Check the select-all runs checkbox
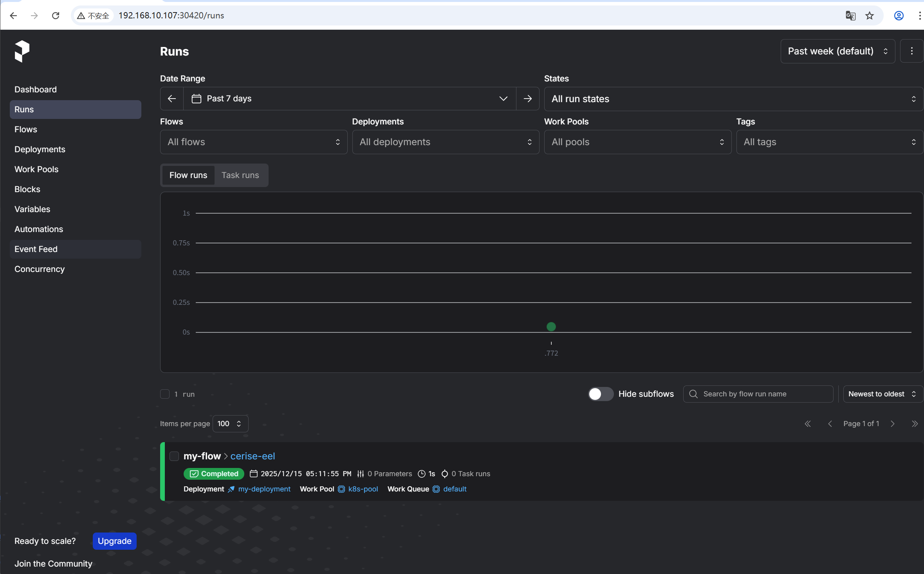The height and width of the screenshot is (574, 924). click(x=165, y=394)
